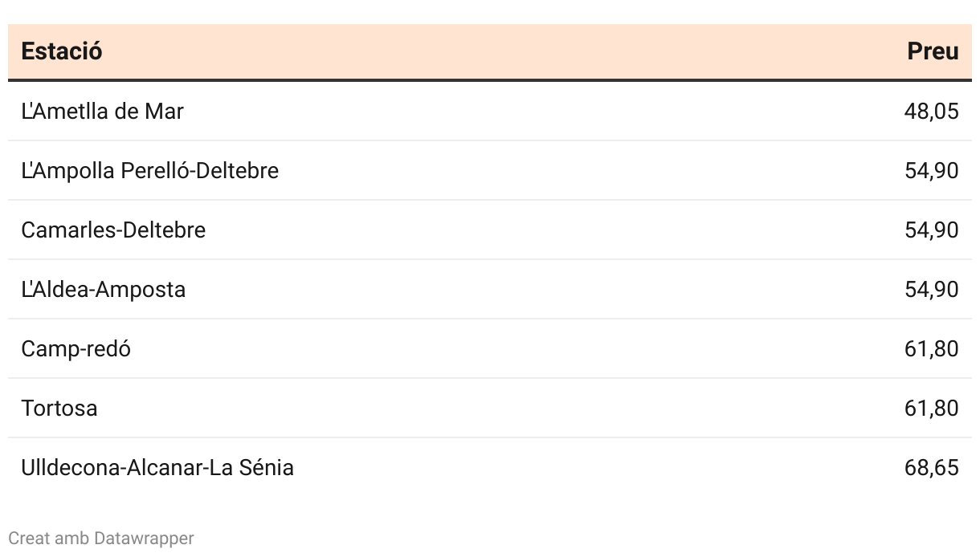Image resolution: width=980 pixels, height=557 pixels.
Task: Select the Ulldecona-Alcanar-La Sénia station
Action: tap(157, 467)
